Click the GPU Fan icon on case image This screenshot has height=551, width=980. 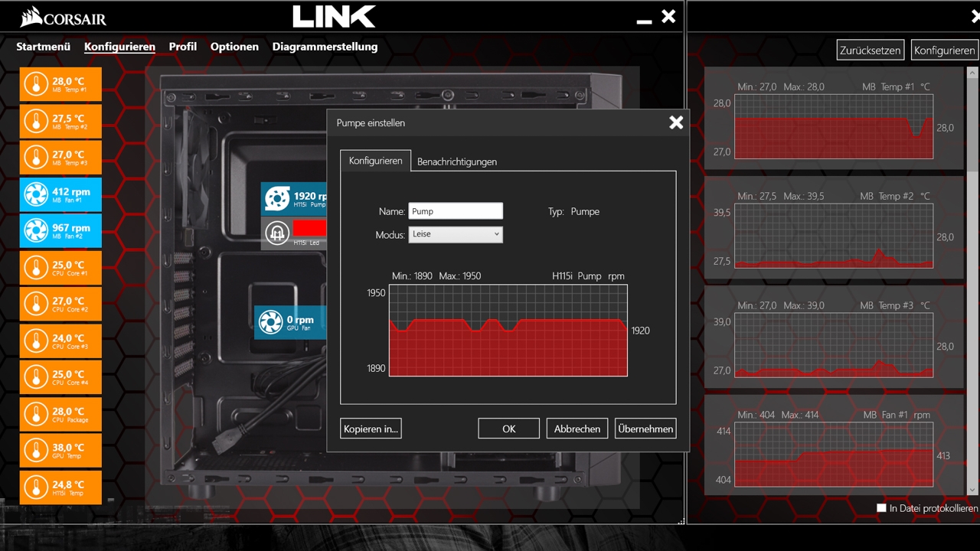pos(270,322)
